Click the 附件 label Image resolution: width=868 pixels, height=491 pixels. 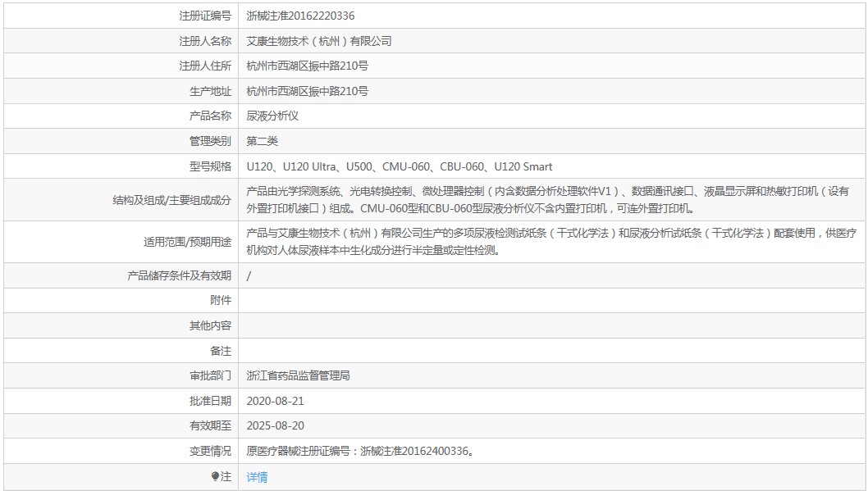221,300
